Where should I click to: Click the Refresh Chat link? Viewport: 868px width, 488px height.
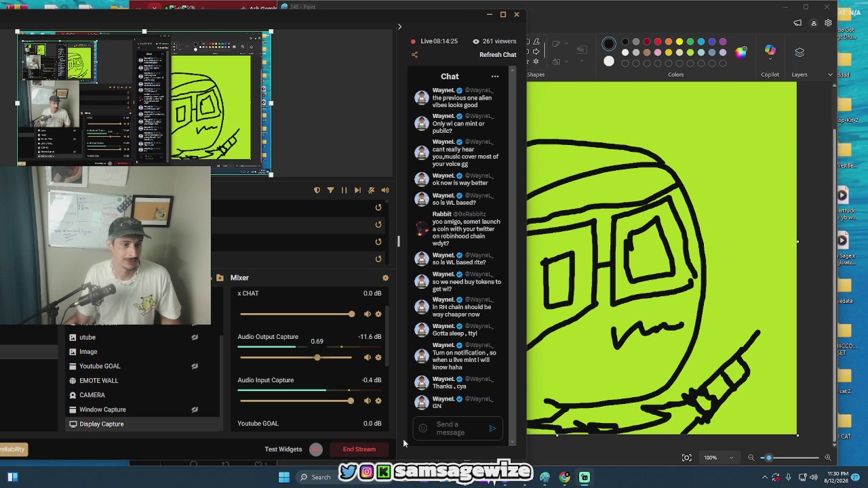pos(498,55)
